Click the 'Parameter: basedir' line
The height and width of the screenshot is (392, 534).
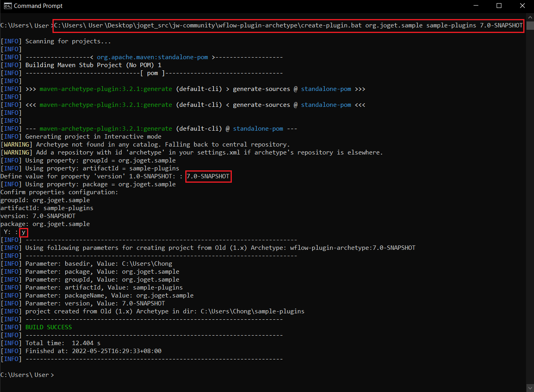pos(98,264)
